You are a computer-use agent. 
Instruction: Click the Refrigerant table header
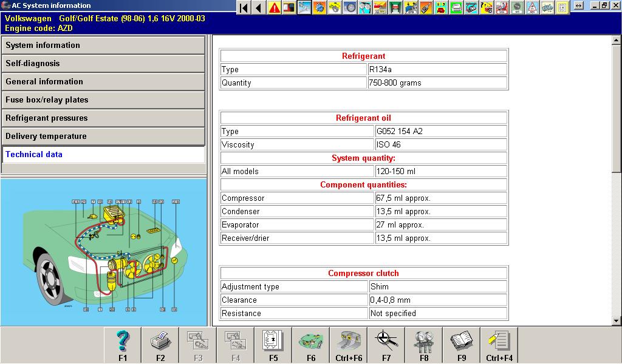point(364,56)
